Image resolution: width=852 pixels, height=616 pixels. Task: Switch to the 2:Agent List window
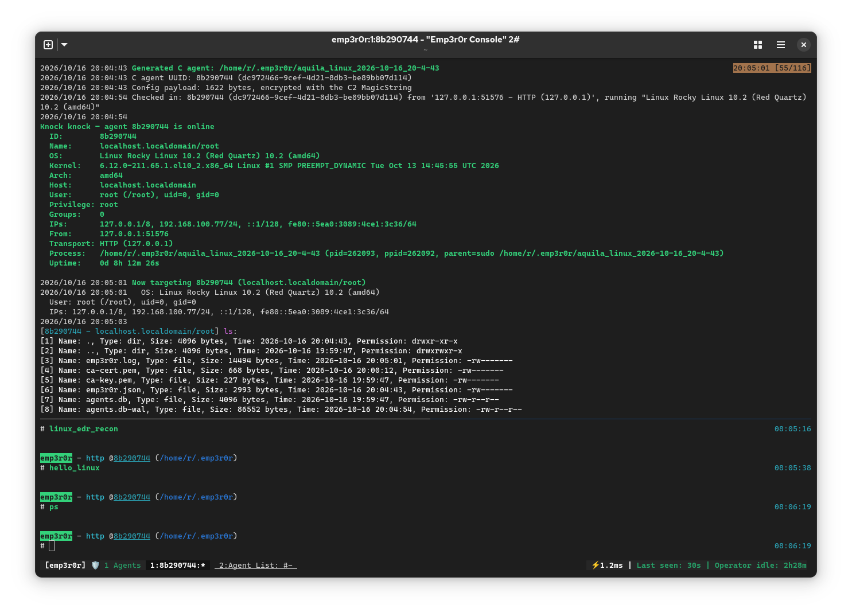tap(256, 566)
